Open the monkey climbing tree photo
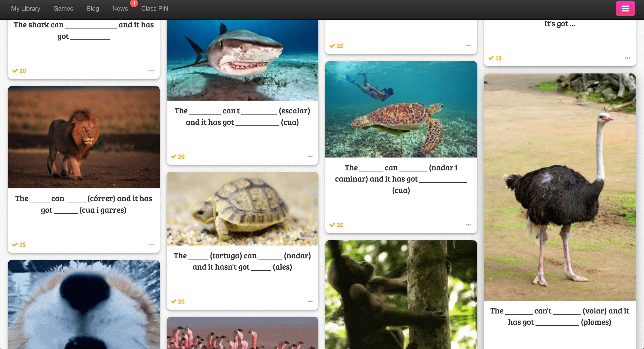The image size is (644, 349). tap(401, 295)
